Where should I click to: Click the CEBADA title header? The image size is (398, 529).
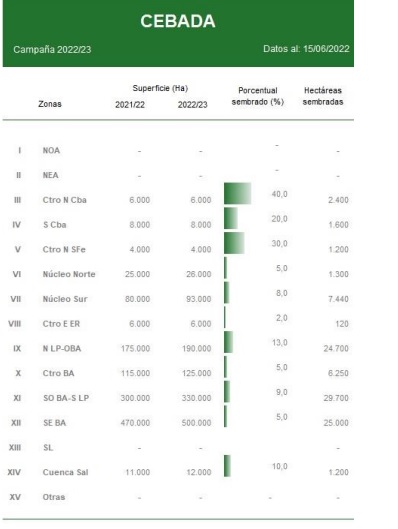click(x=178, y=21)
